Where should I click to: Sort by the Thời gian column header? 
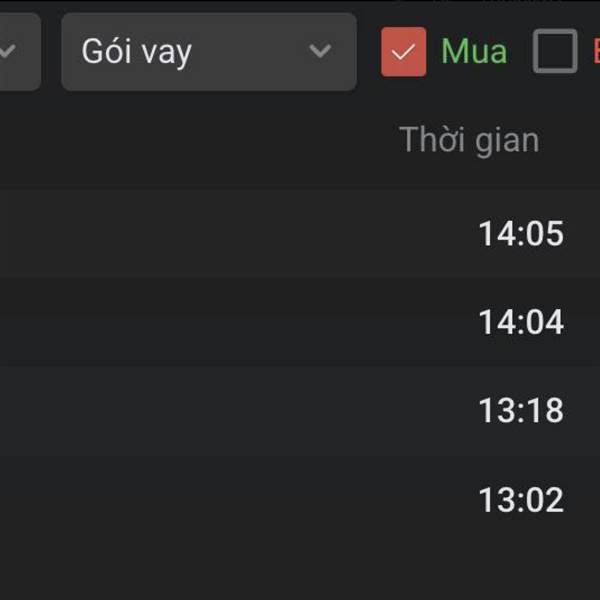coord(469,140)
